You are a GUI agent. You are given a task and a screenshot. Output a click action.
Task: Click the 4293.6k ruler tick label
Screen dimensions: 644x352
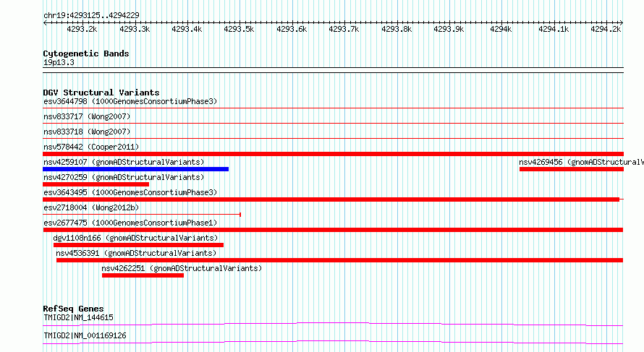pos(292,29)
